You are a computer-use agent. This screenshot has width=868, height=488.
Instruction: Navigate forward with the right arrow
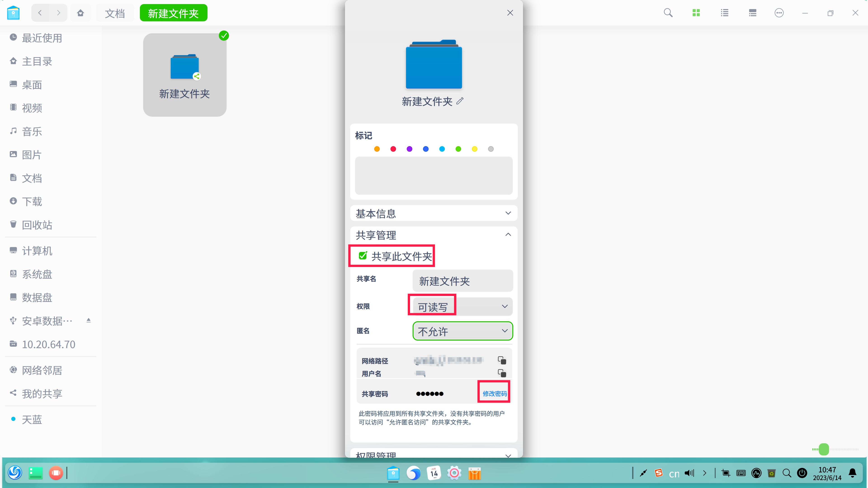click(58, 13)
